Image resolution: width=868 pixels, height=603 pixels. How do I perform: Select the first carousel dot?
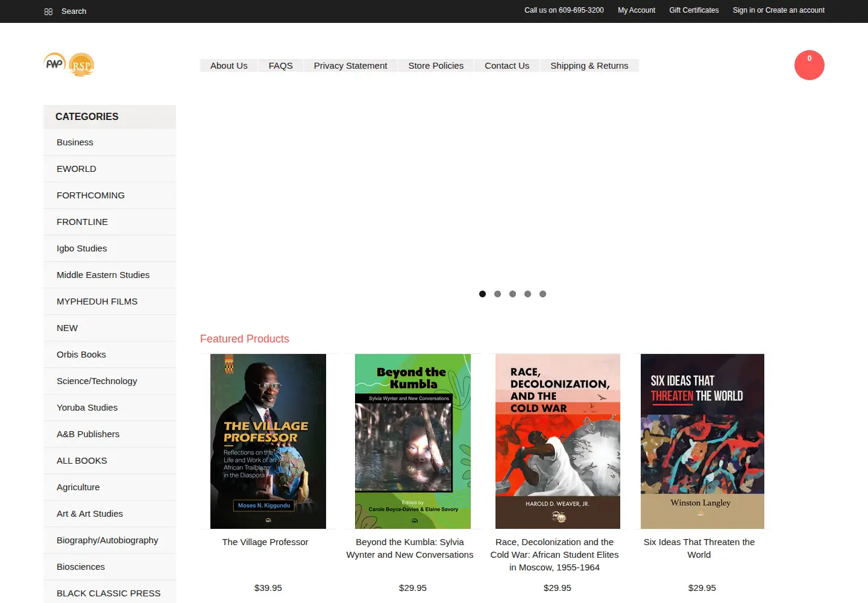click(x=482, y=294)
